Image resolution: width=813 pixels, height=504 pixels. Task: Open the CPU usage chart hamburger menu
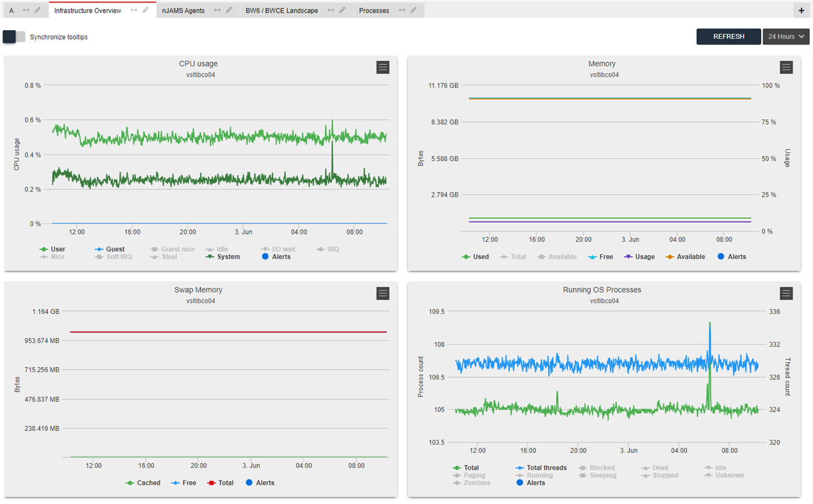tap(383, 67)
